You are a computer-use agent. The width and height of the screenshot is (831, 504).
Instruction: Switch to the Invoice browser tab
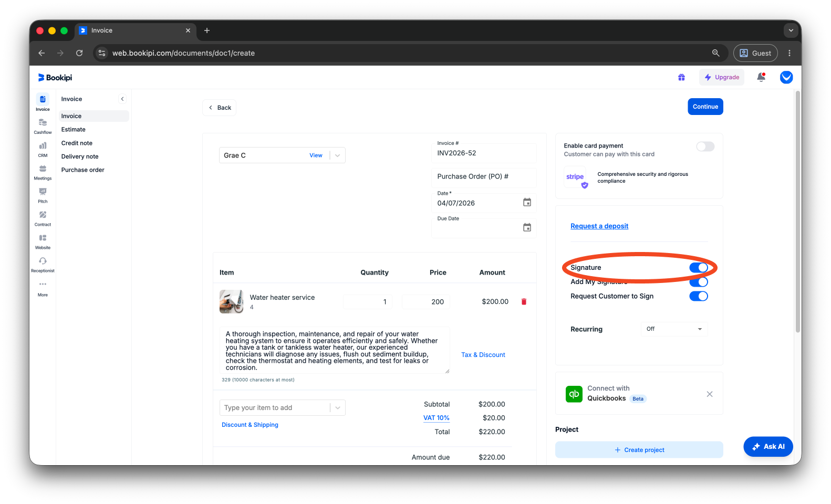(135, 30)
